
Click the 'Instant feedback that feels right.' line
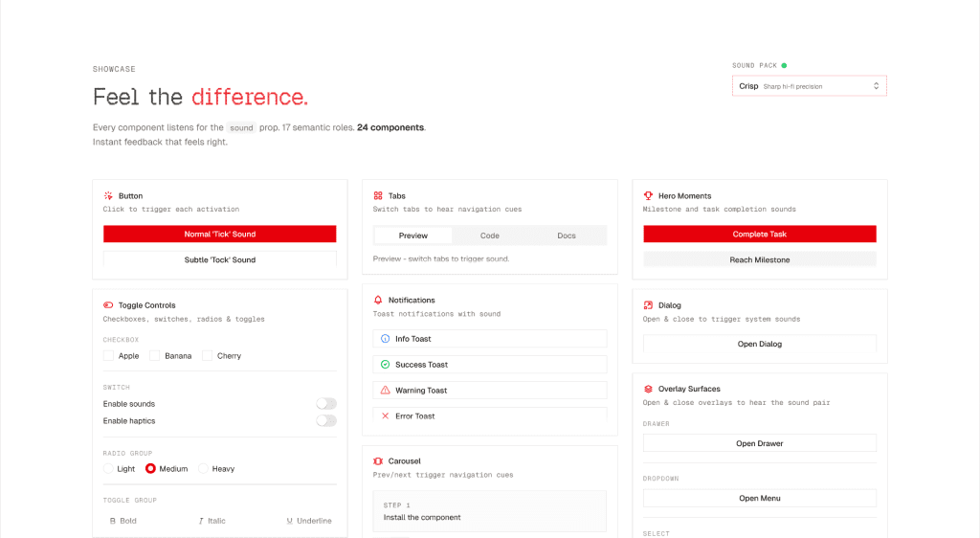click(x=160, y=142)
